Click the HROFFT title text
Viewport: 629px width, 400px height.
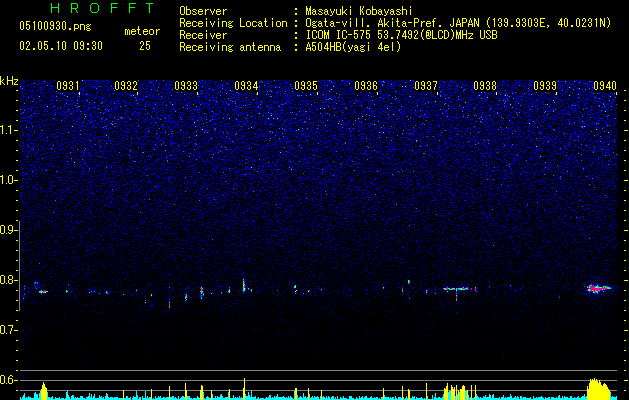point(103,8)
